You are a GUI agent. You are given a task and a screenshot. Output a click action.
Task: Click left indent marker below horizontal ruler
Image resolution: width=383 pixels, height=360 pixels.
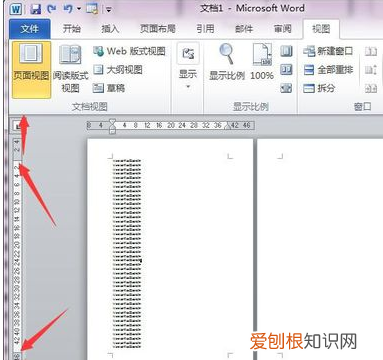pos(113,131)
